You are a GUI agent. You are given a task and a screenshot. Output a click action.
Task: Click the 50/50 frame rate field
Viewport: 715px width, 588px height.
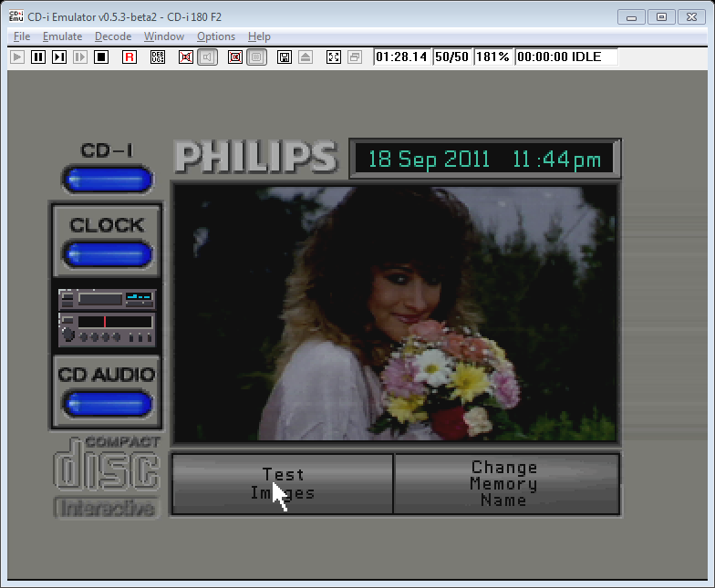point(452,57)
